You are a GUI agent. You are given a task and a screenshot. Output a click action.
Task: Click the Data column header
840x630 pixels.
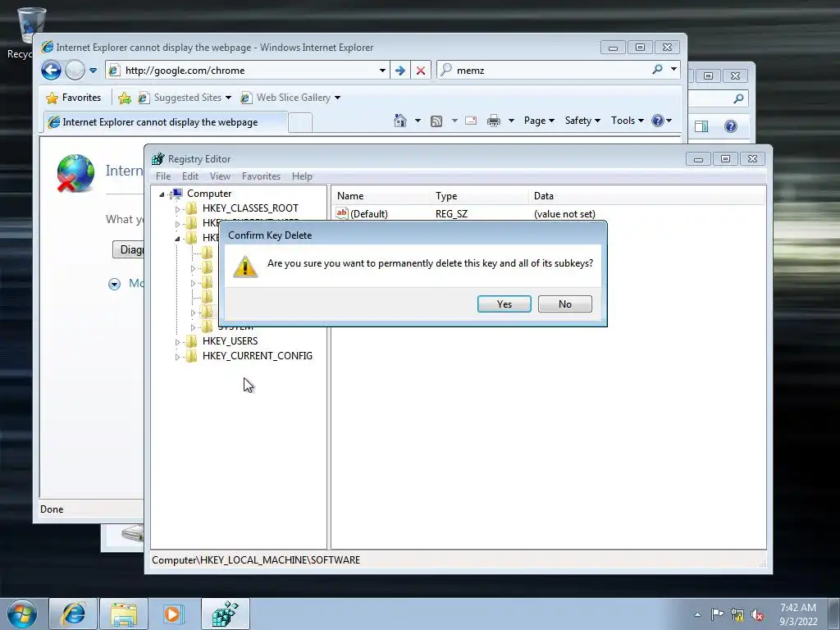[647, 196]
